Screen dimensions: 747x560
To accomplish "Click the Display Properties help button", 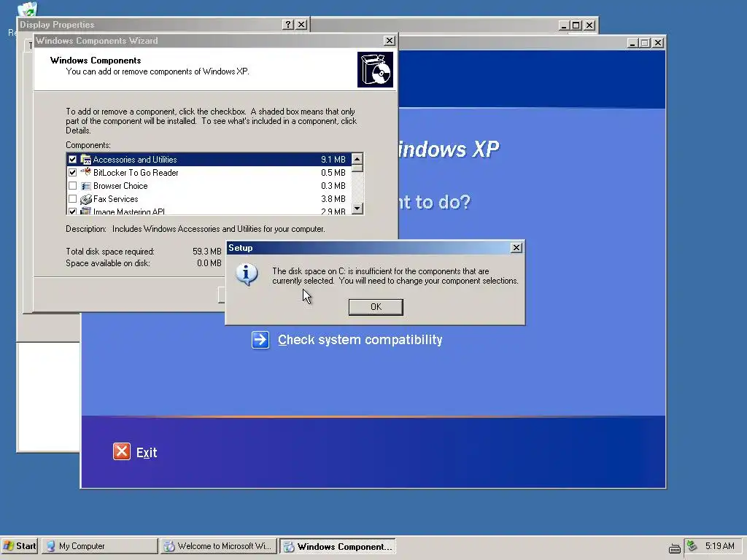I will point(287,25).
